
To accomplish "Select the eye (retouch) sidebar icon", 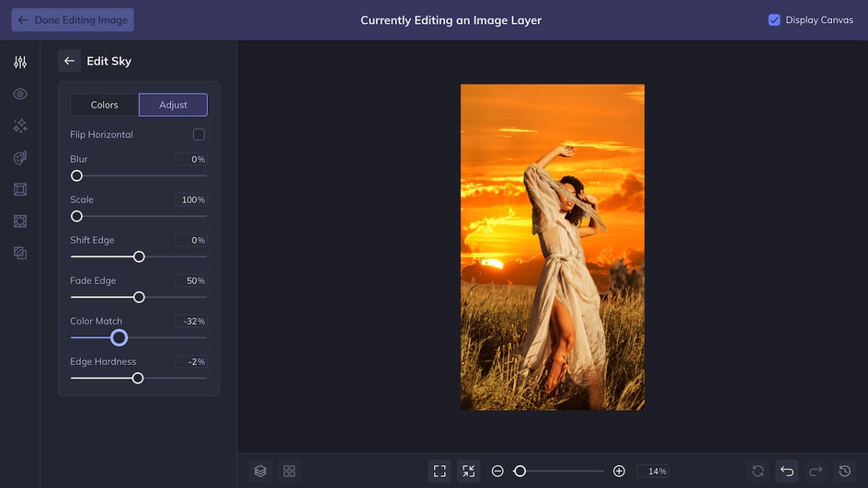I will tap(20, 94).
